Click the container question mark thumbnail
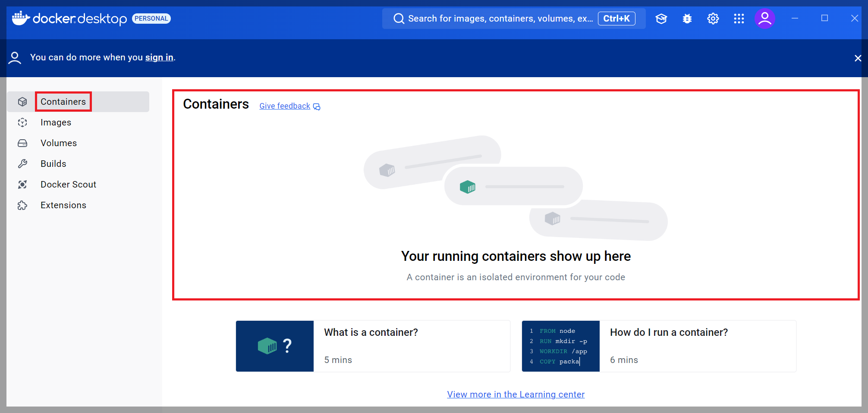Screen dimensions: 868x413 275,346
